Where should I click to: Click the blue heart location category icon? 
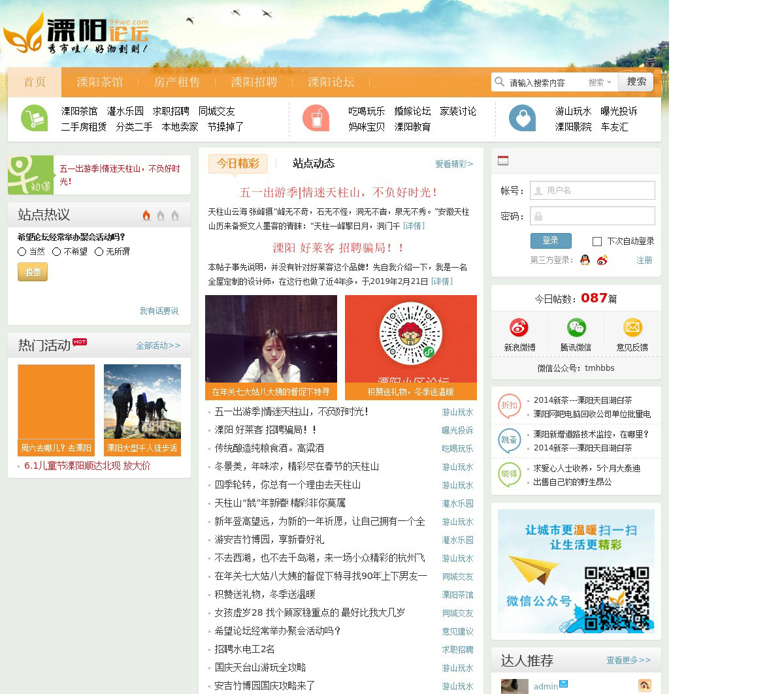522,118
